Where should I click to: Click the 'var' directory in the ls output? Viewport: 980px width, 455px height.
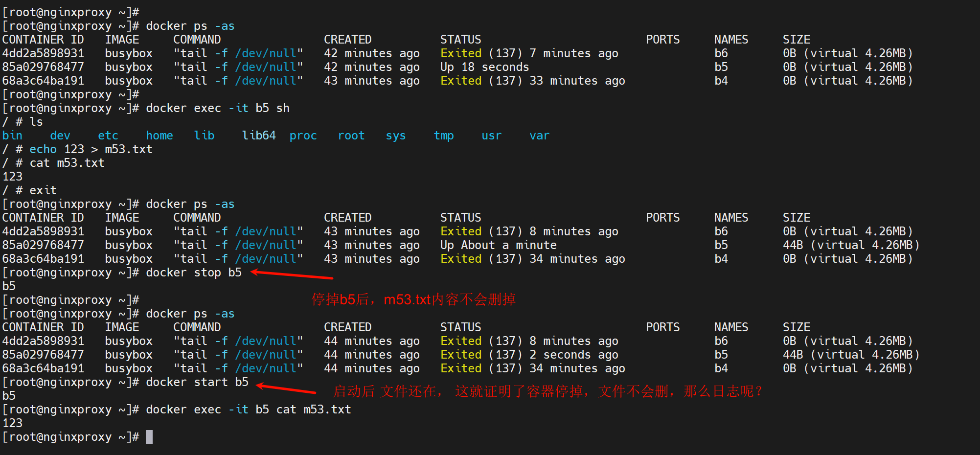point(539,136)
